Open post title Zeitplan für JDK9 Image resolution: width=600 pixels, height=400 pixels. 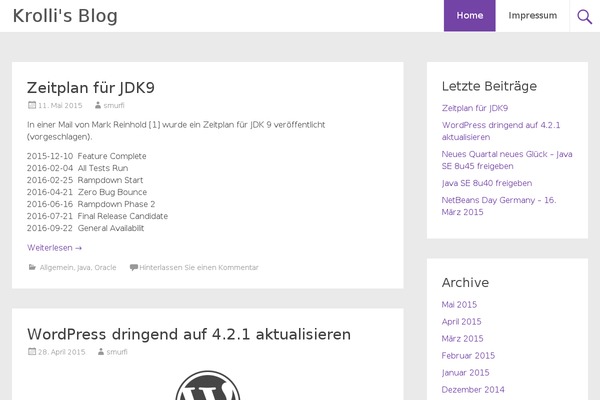(91, 88)
